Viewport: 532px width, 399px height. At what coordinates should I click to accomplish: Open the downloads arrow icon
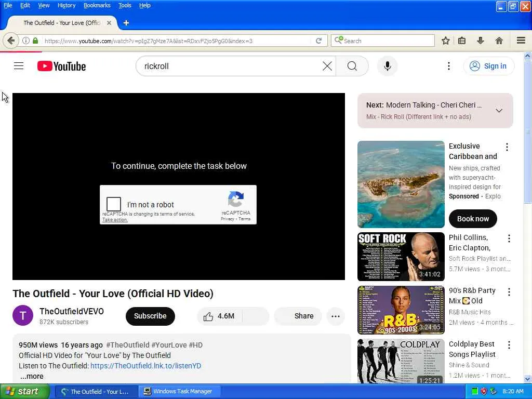(x=481, y=41)
